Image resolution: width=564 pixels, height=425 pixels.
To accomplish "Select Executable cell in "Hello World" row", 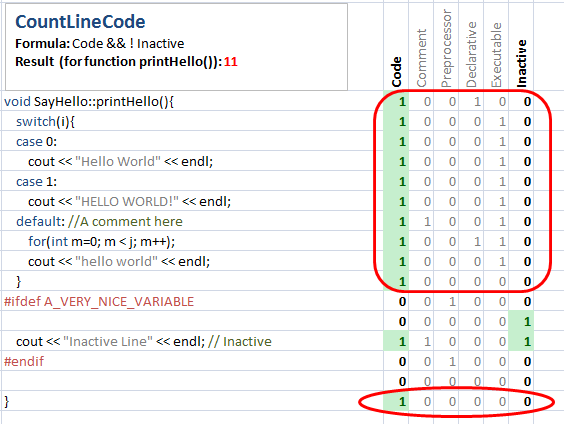I will pos(496,162).
